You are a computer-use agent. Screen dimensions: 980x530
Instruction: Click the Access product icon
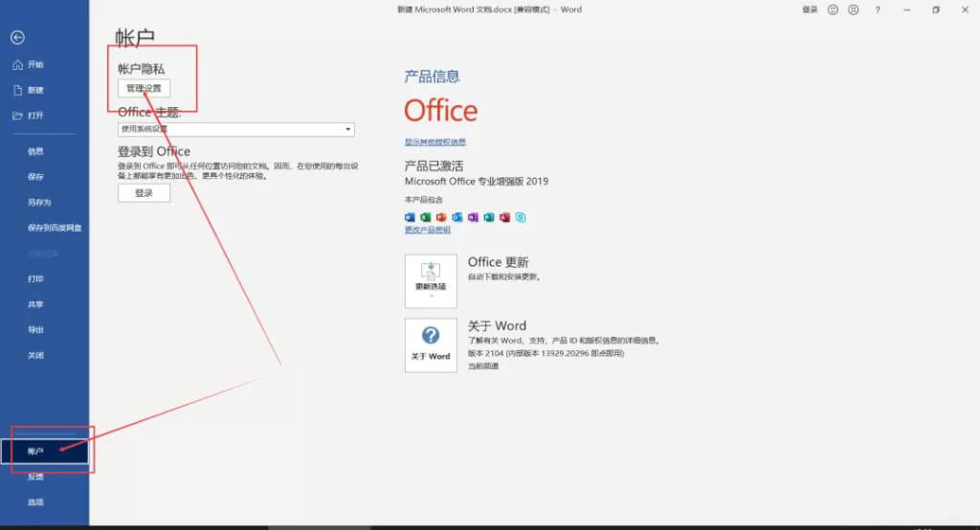(504, 217)
